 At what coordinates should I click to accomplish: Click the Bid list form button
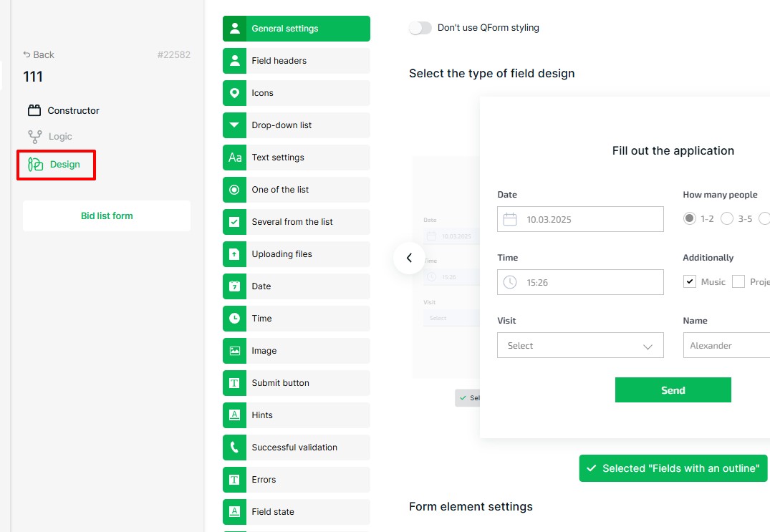(107, 216)
